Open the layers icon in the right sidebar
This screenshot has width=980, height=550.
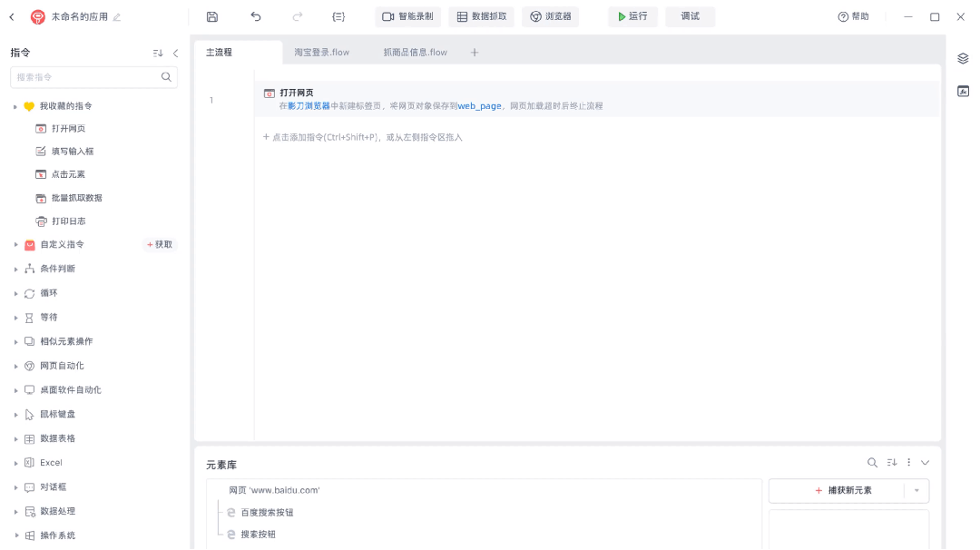[x=963, y=59]
